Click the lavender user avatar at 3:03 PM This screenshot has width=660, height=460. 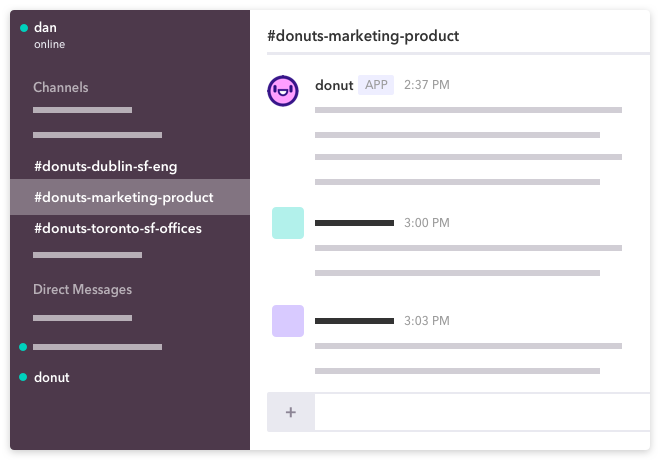click(288, 321)
